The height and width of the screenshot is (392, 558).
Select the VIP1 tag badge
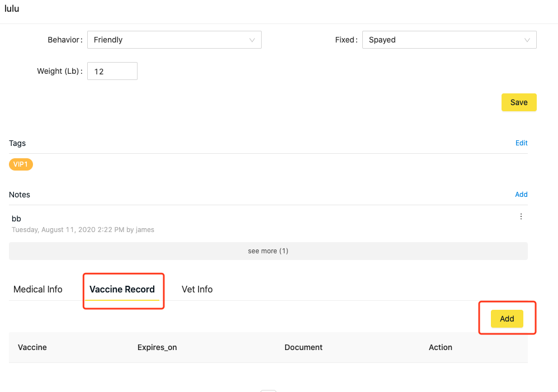click(21, 164)
